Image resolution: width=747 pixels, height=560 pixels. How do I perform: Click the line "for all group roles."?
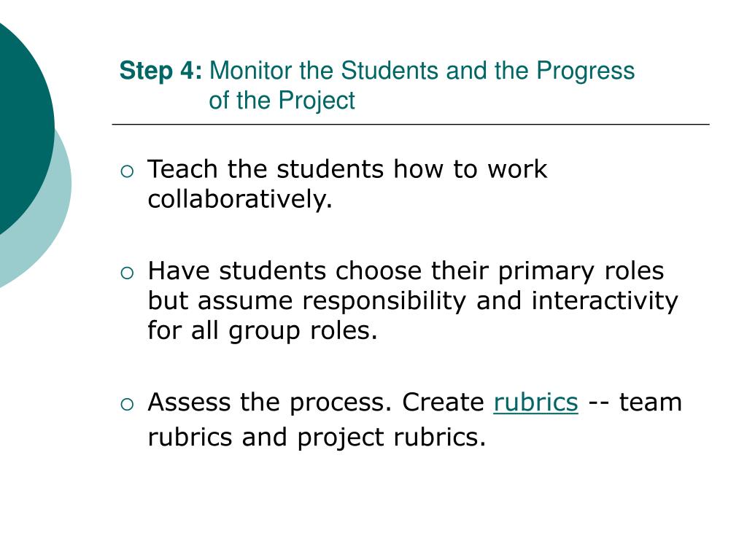(263, 330)
